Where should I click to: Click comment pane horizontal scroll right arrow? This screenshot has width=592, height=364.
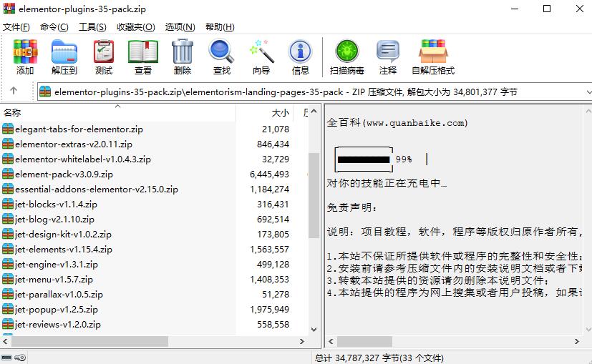click(576, 341)
